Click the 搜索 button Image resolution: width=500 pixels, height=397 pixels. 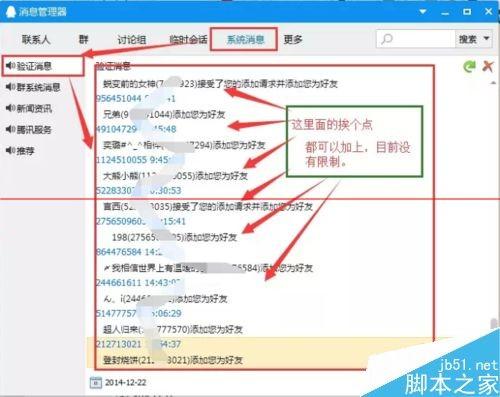point(468,39)
